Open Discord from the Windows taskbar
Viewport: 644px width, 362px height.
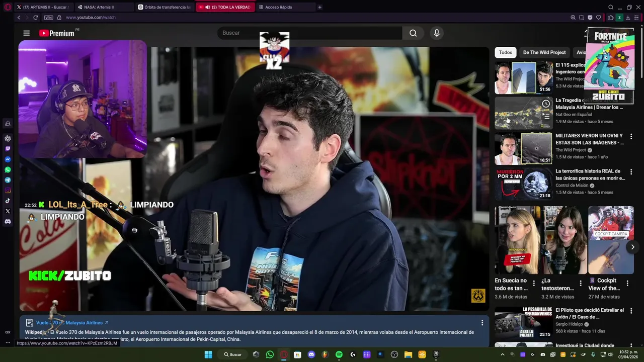tap(311, 354)
